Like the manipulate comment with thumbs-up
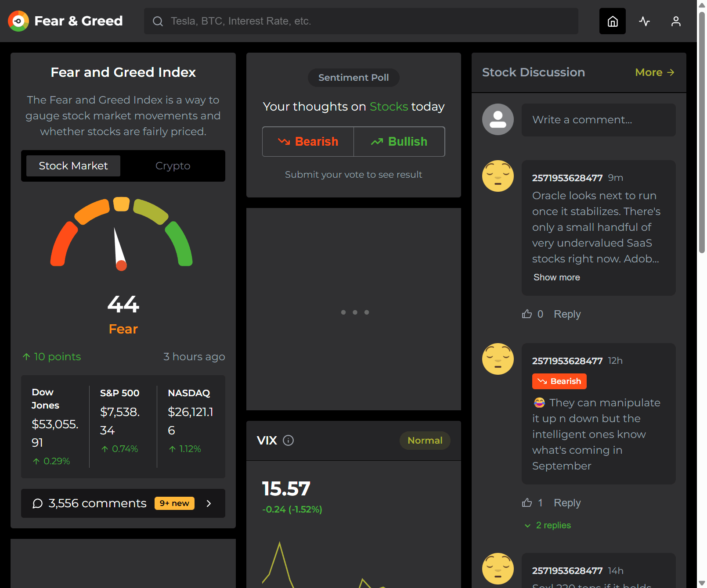Viewport: 707px width, 588px height. [x=527, y=502]
